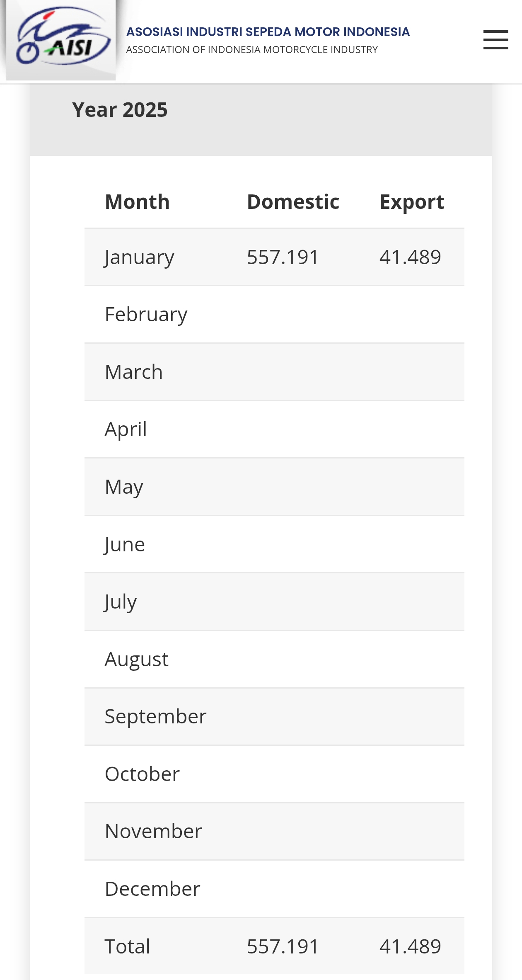This screenshot has height=980, width=522.
Task: Select the June row label
Action: 124,544
